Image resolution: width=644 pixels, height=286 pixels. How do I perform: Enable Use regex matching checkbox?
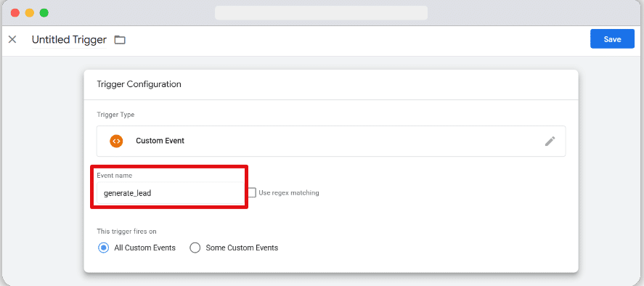(x=252, y=192)
